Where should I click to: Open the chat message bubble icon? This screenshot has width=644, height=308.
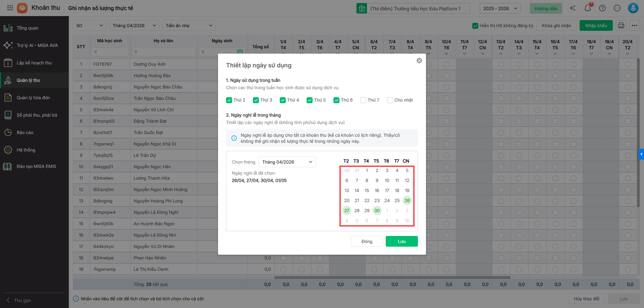tap(617, 8)
